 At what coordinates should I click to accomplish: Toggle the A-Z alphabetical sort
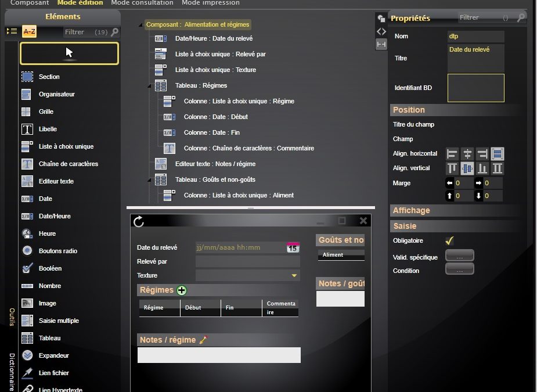pos(28,31)
